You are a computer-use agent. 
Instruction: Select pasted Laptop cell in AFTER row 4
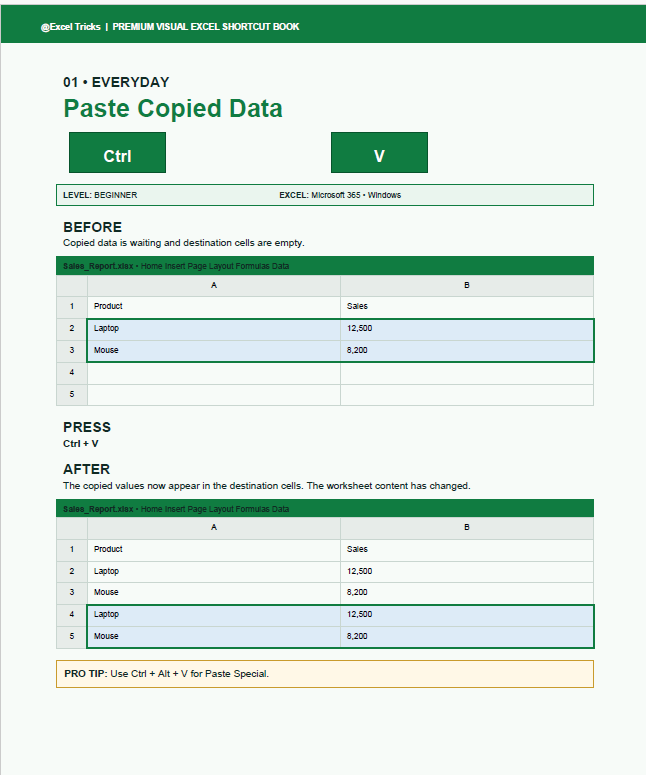pyautogui.click(x=214, y=615)
